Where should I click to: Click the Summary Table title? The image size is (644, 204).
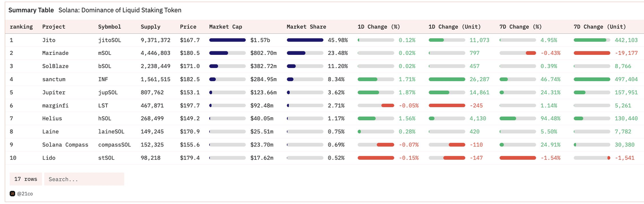[31, 10]
